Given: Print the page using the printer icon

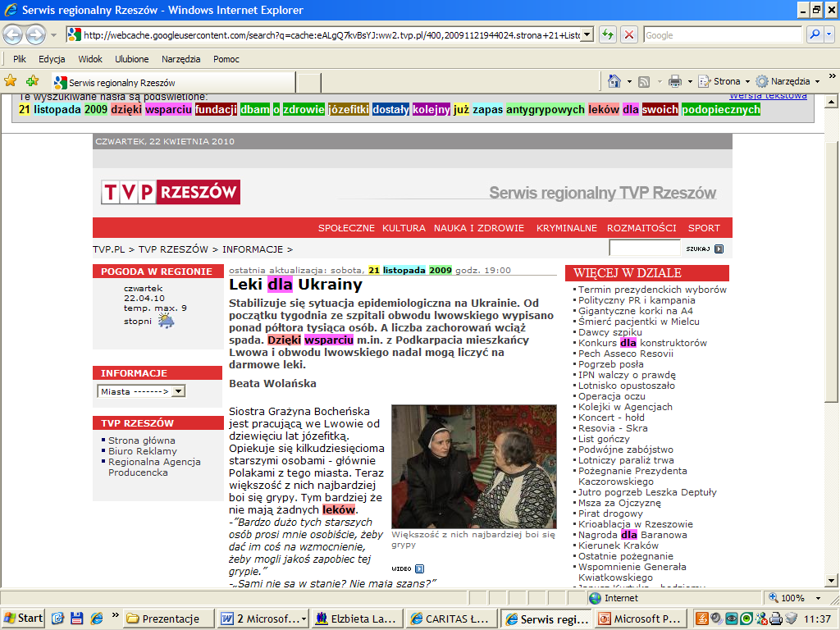Looking at the screenshot, I should pos(675,81).
